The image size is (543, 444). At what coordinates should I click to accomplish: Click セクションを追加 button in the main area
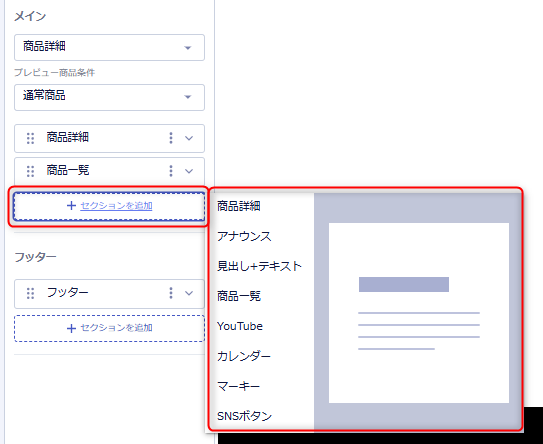(x=109, y=206)
